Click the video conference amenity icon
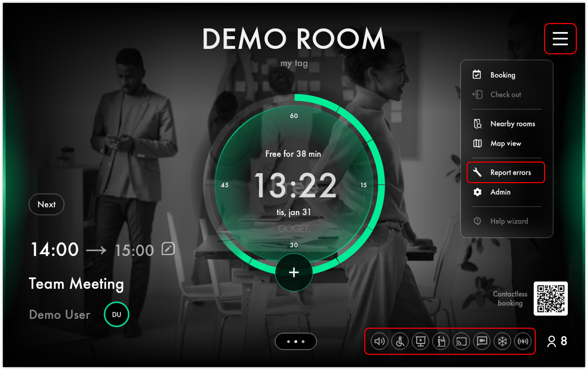 [x=482, y=341]
